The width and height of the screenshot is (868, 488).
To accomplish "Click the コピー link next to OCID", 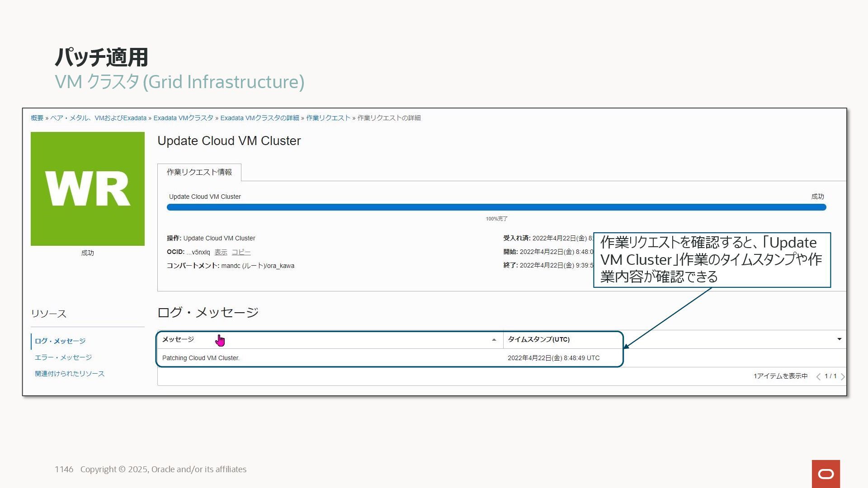I will [241, 252].
